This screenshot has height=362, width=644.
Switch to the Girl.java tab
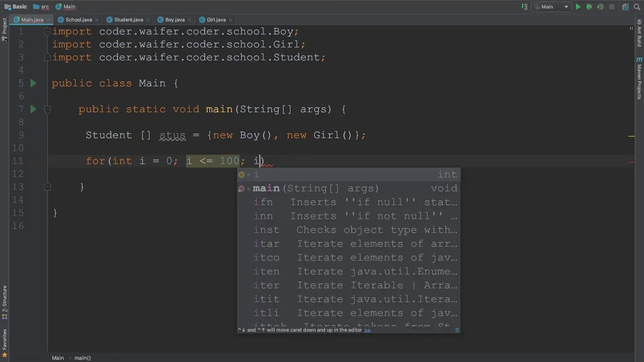click(x=216, y=20)
